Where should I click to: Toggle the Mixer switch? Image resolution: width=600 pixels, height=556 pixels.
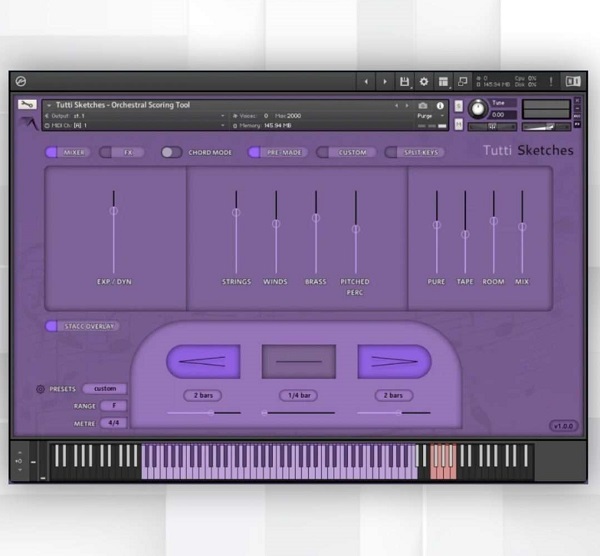point(68,152)
